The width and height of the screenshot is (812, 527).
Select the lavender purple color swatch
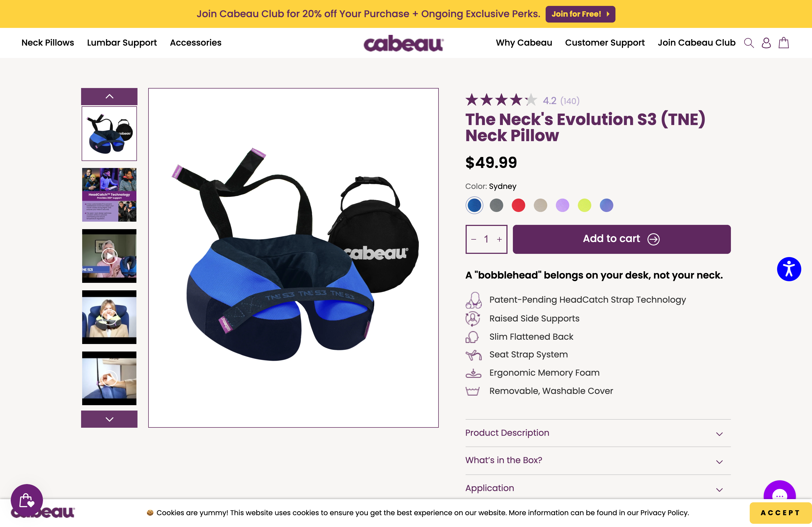click(x=562, y=206)
